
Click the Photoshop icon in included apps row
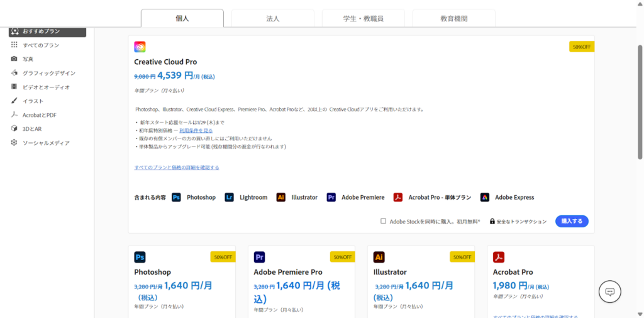[x=177, y=197]
